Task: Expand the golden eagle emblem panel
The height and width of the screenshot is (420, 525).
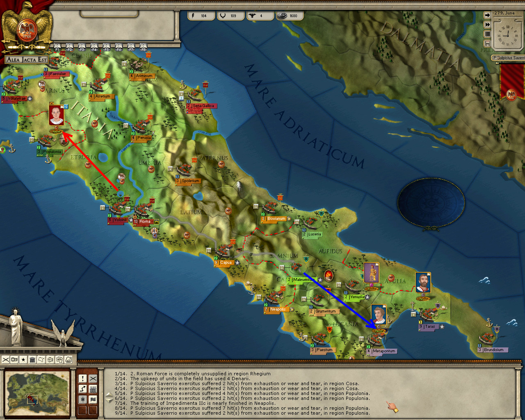Action: tap(27, 27)
